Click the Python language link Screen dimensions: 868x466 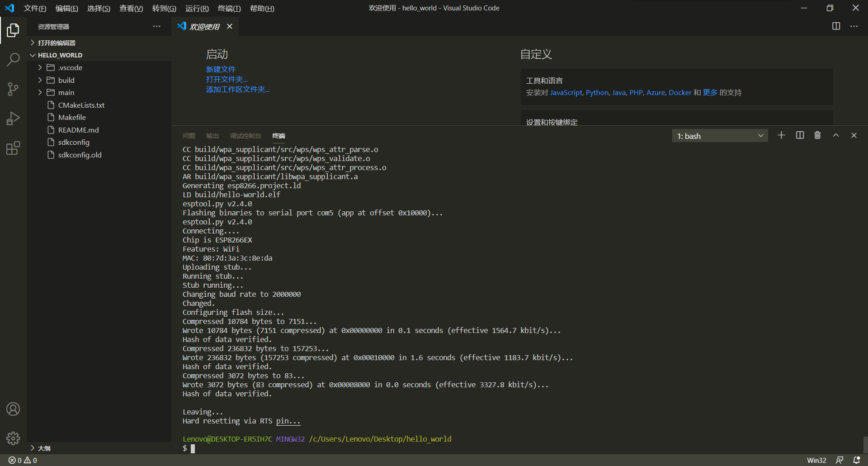click(x=597, y=92)
